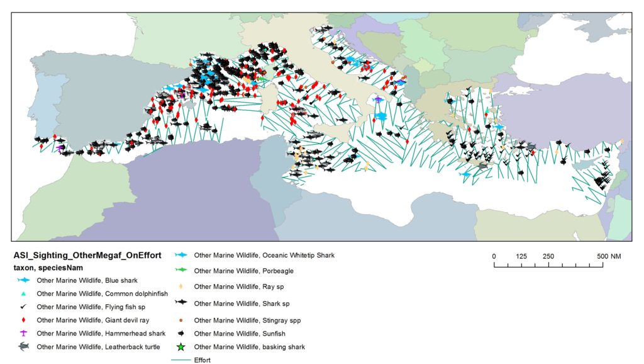
Task: Click 'Other Marine Wildlife, Stingray spp' label
Action: 247,320
